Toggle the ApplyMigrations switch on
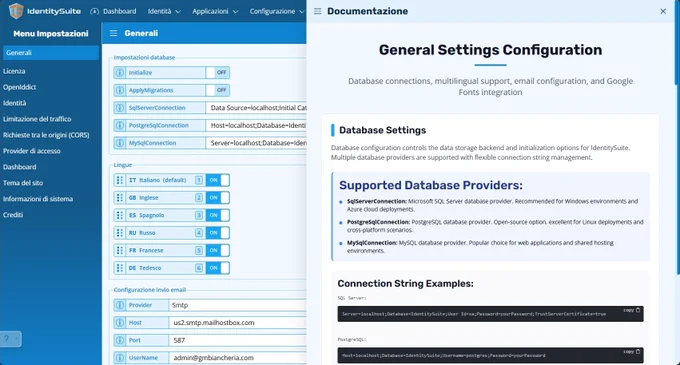The height and width of the screenshot is (365, 680). pos(218,90)
